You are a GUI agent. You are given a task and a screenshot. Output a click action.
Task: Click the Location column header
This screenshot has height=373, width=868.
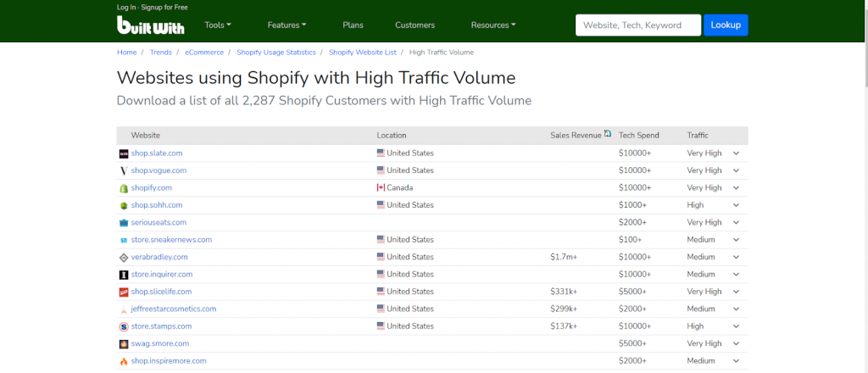[392, 136]
